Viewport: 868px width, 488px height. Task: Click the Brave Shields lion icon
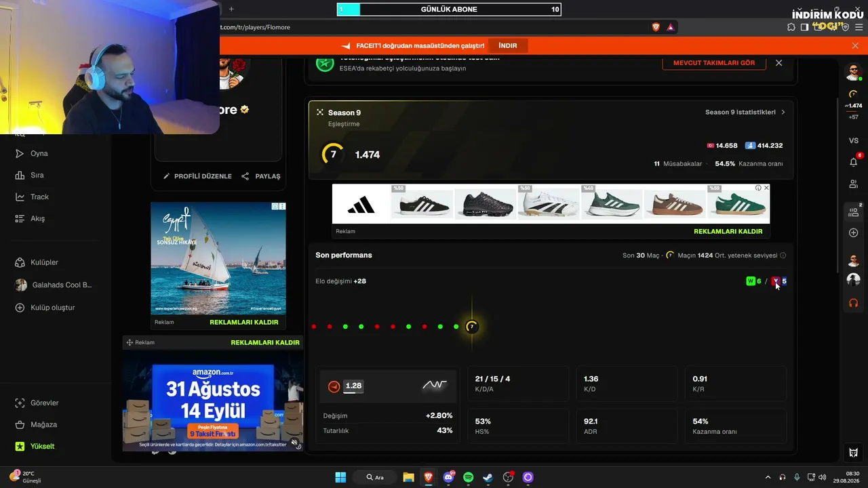coord(656,27)
